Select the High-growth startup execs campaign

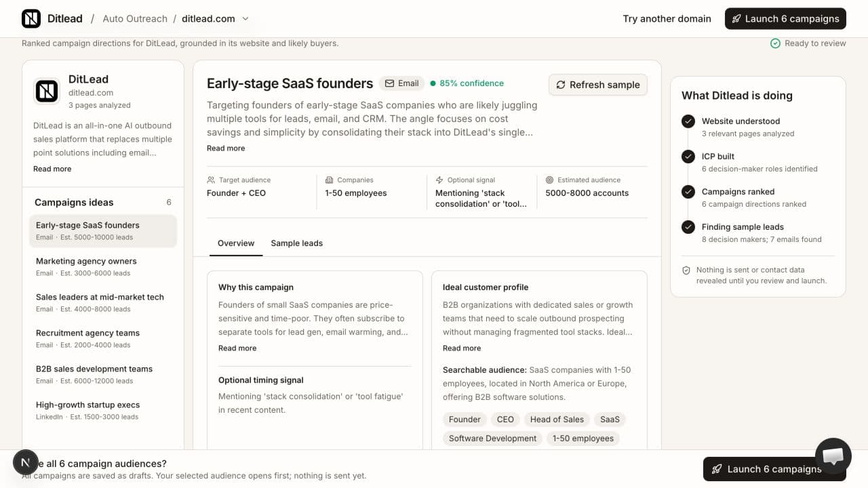tap(103, 411)
